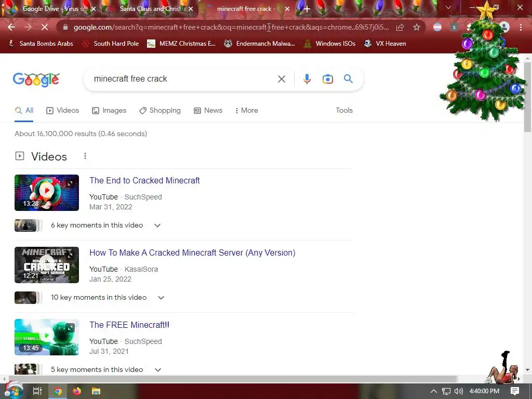
Task: Open Windows Start button
Action: point(13,391)
